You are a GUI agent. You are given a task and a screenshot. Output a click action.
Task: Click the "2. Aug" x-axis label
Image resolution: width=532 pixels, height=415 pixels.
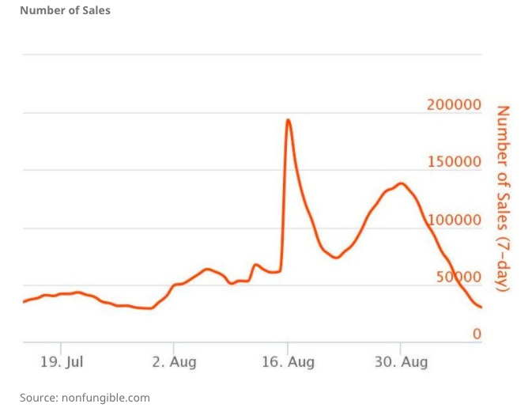174,362
